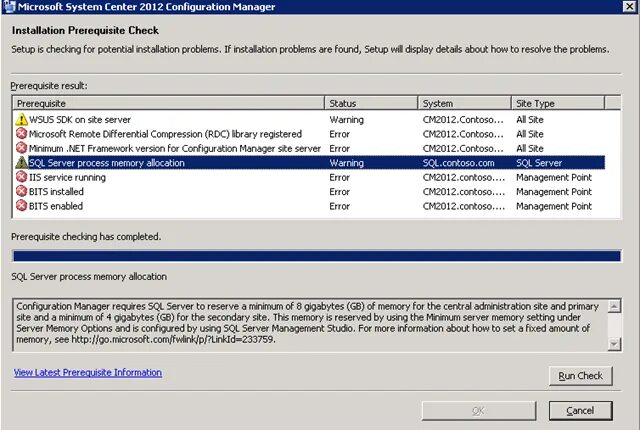Select the BITS enabled row
The image size is (640, 430).
point(310,206)
